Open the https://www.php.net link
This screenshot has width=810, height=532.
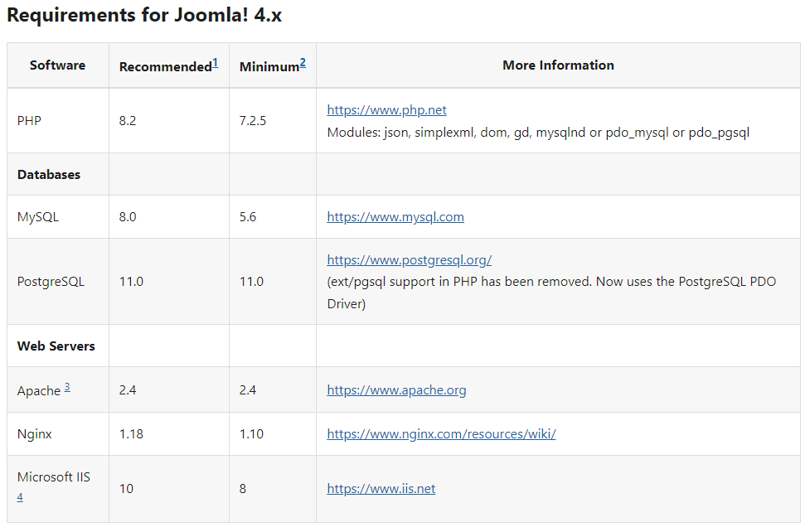(x=386, y=110)
